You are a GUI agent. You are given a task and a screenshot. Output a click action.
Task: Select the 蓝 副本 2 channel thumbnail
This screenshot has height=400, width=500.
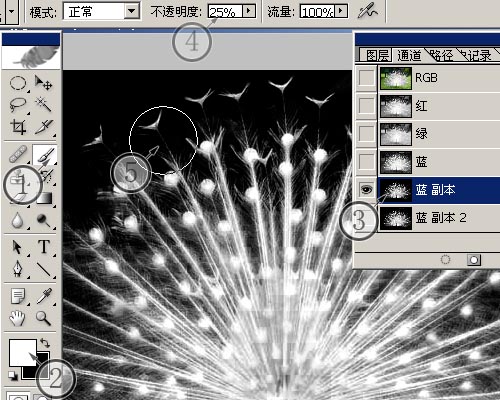coord(396,218)
